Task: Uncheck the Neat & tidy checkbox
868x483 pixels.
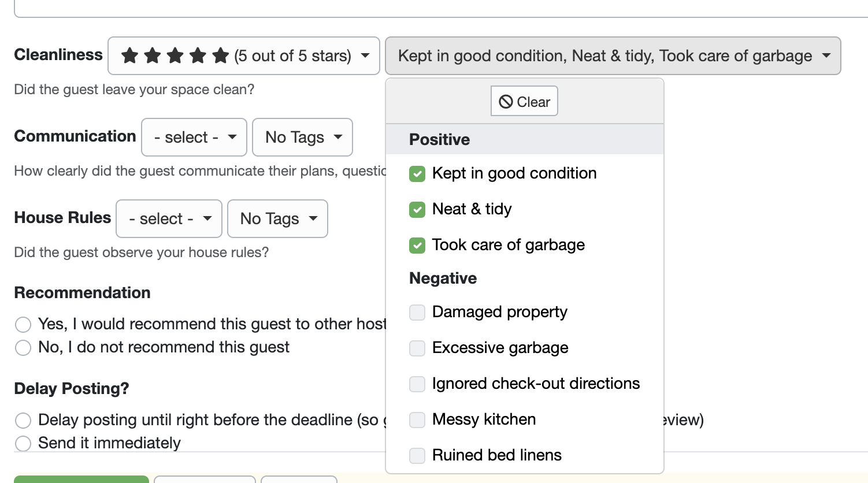Action: point(417,210)
